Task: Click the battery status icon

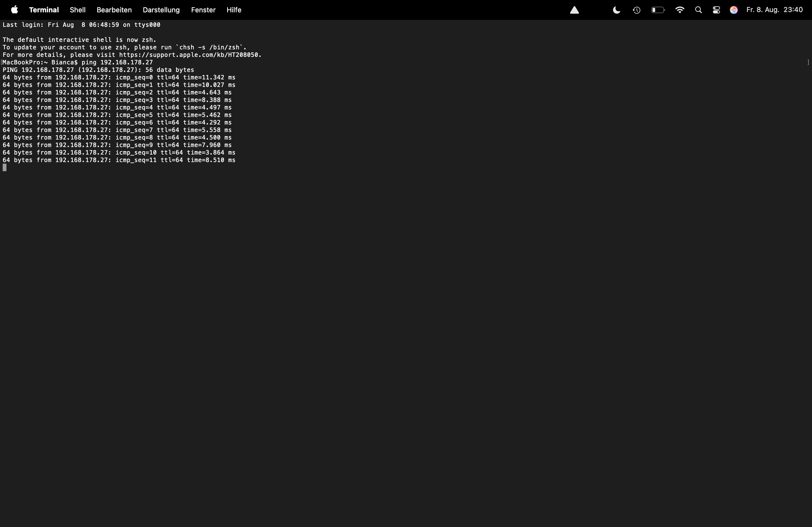Action: click(x=658, y=10)
